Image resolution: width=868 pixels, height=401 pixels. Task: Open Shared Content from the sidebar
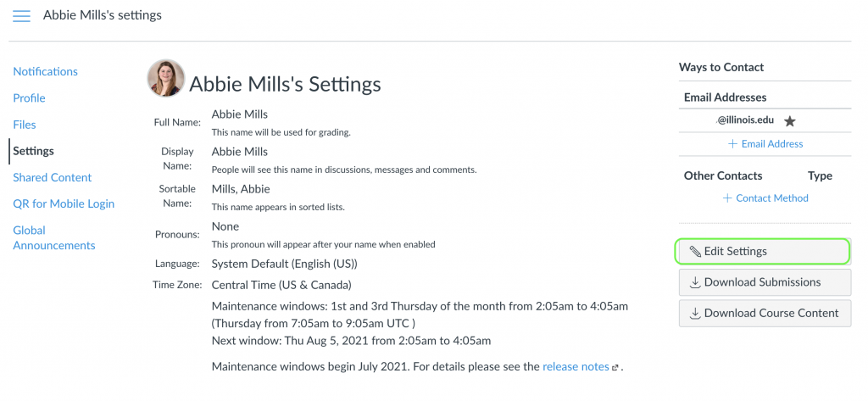(x=53, y=177)
